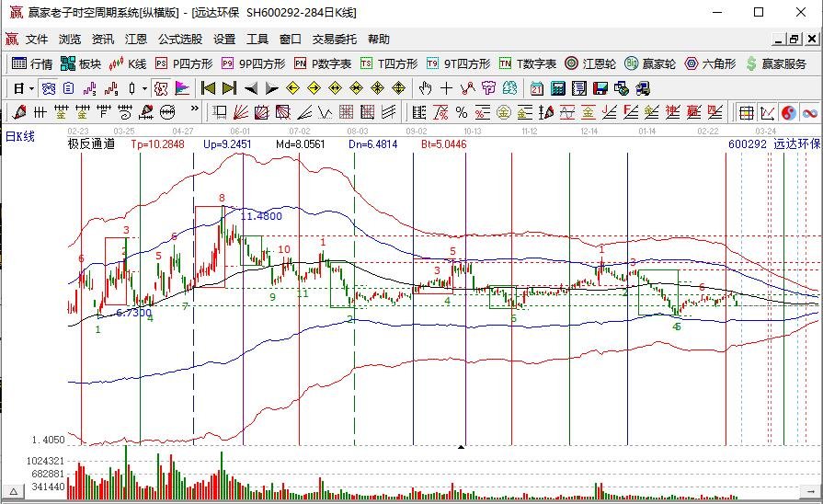
Task: Open the P数字表 tool
Action: coord(322,64)
